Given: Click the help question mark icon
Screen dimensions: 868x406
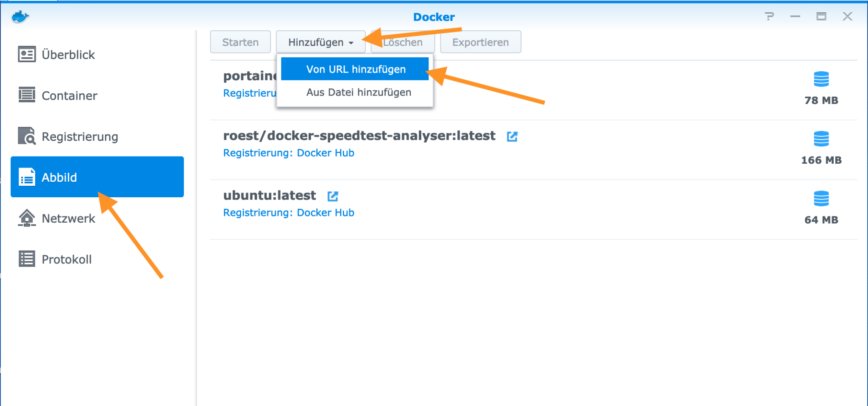Looking at the screenshot, I should (769, 17).
